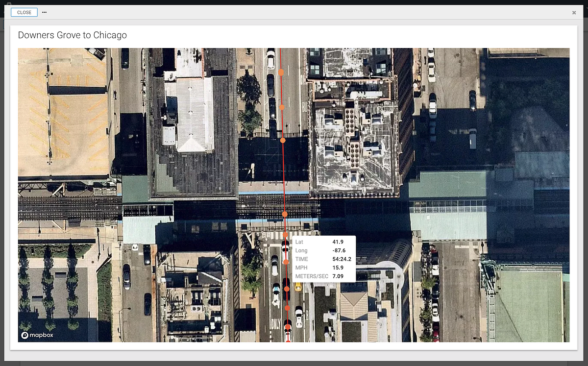588x366 pixels.
Task: Dismiss the dialog with the X icon
Action: point(574,13)
